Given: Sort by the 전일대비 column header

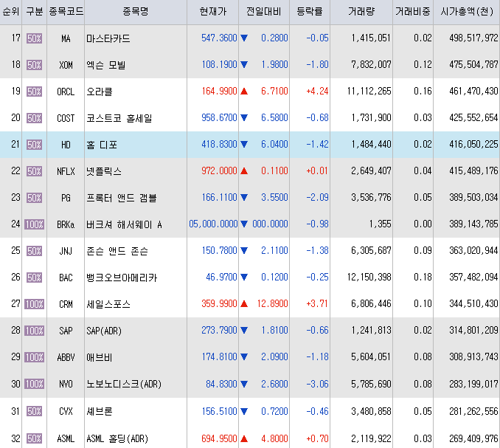Looking at the screenshot, I should 264,12.
